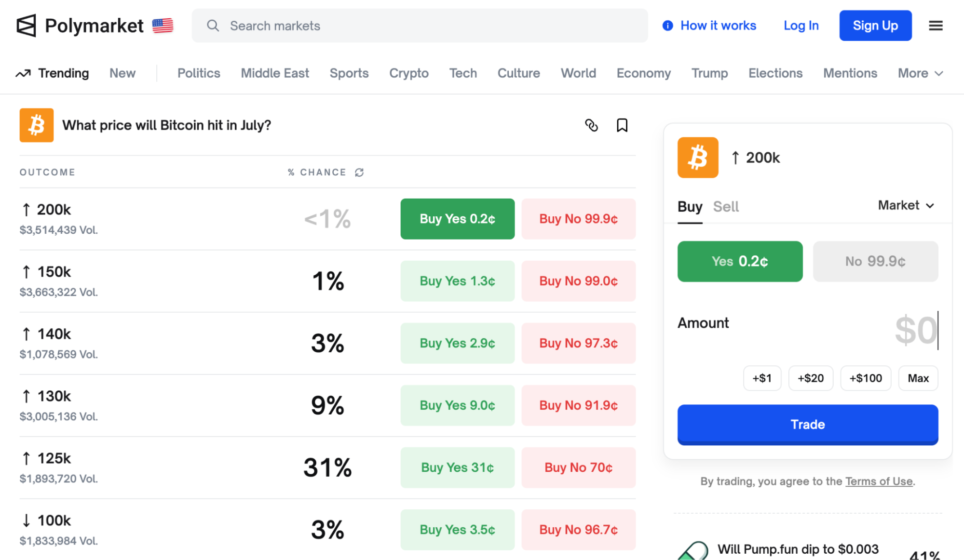Viewport: 964px width, 560px height.
Task: Open the Tech category
Action: 463,73
